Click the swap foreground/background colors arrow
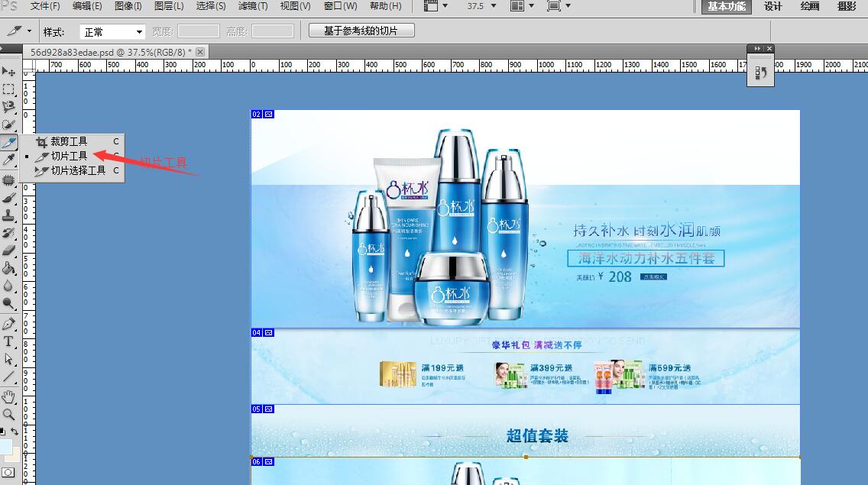 pos(15,432)
